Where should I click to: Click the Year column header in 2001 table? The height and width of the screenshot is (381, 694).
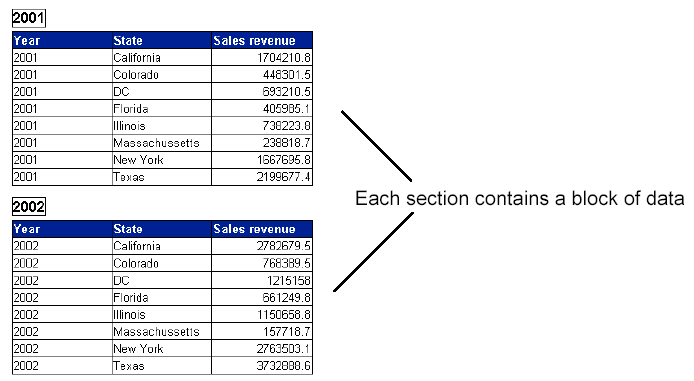click(x=62, y=40)
